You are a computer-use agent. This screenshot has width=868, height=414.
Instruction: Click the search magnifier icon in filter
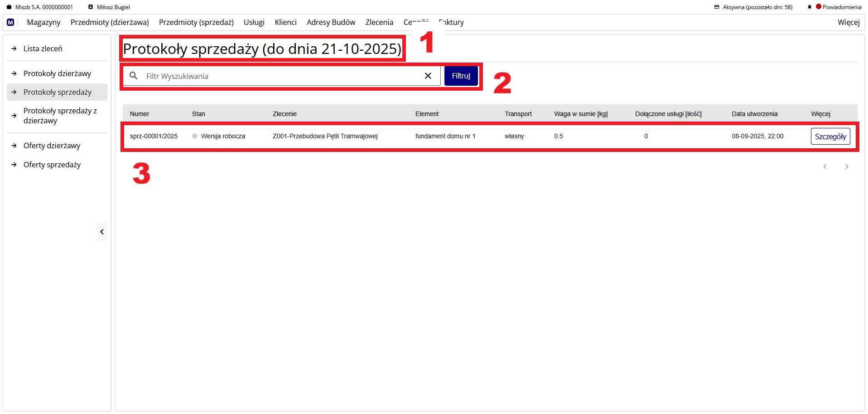point(134,76)
